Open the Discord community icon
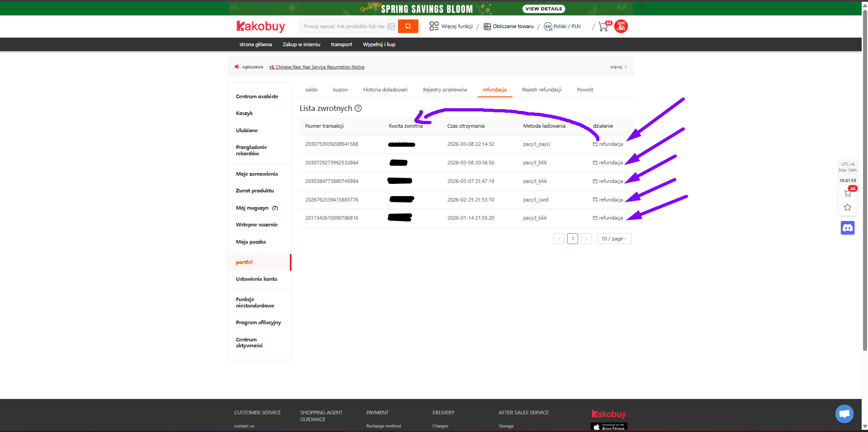868x432 pixels. point(847,228)
